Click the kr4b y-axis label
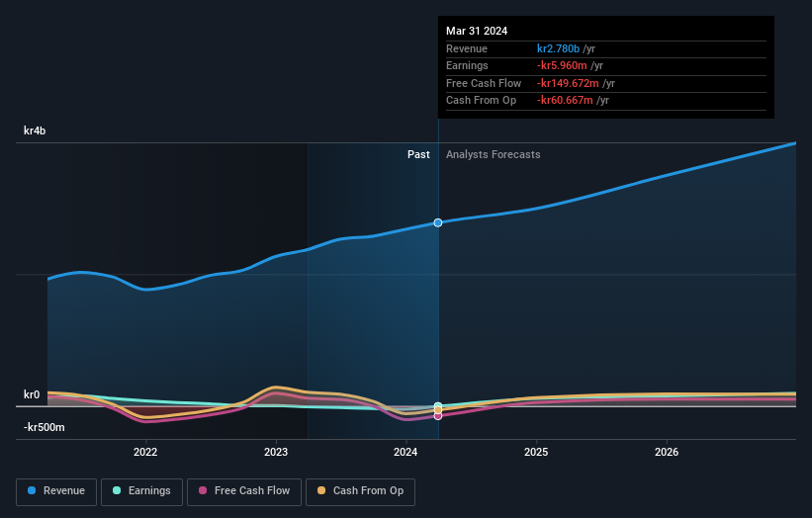 [x=35, y=130]
